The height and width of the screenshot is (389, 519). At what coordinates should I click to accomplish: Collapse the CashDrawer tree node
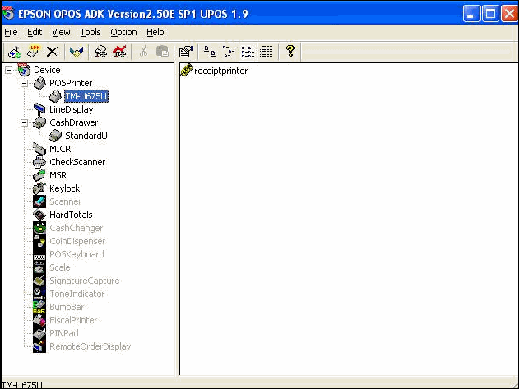click(24, 123)
